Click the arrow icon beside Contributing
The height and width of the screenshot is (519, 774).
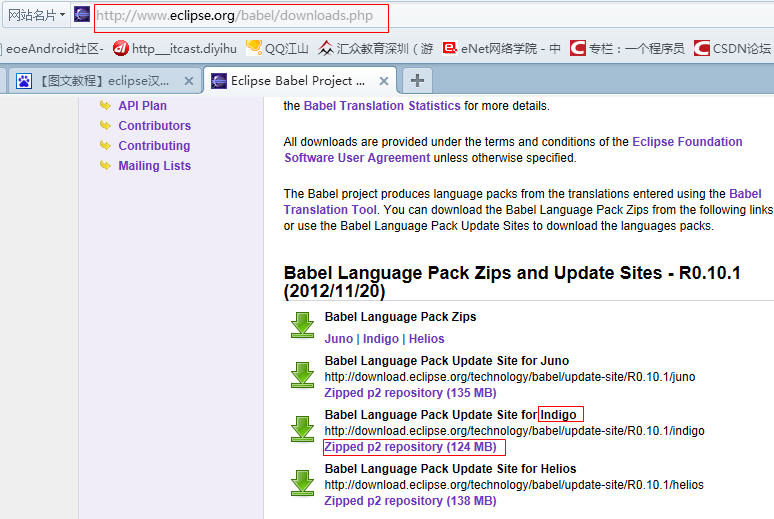coord(105,145)
